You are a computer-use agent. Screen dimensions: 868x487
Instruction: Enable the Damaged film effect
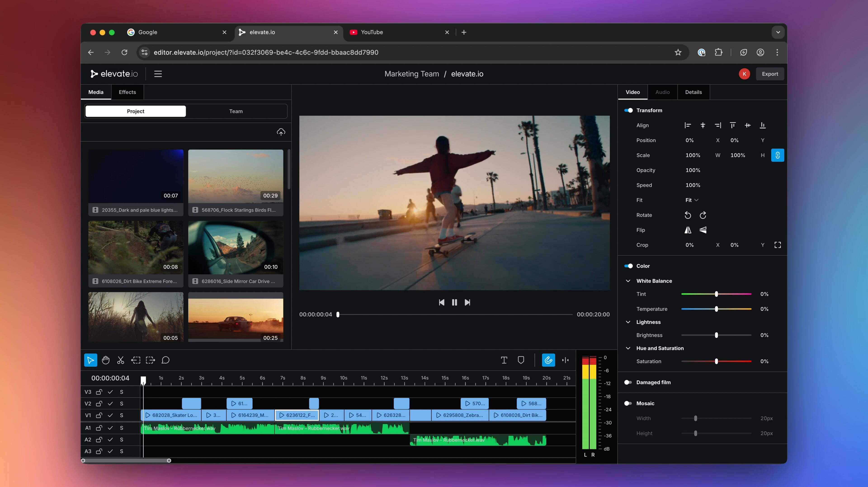tap(628, 382)
